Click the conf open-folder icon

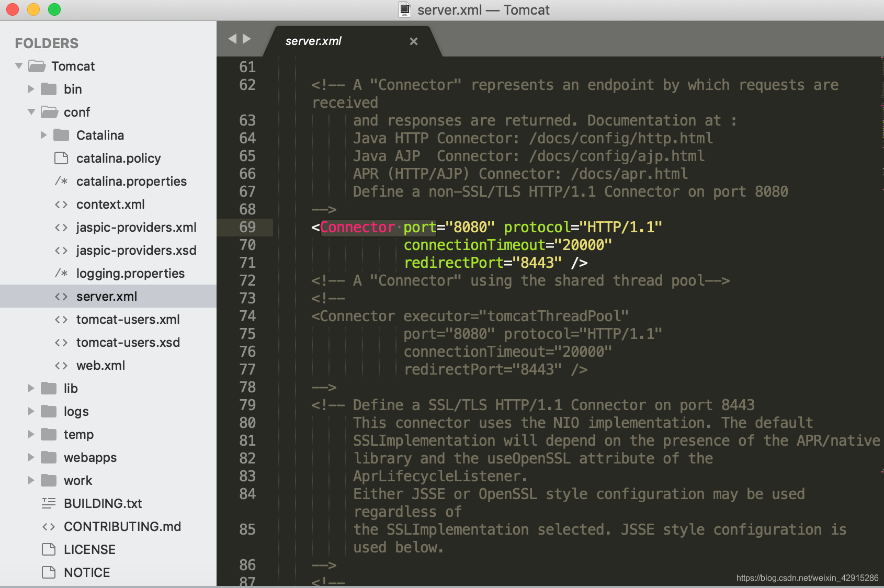click(x=49, y=112)
